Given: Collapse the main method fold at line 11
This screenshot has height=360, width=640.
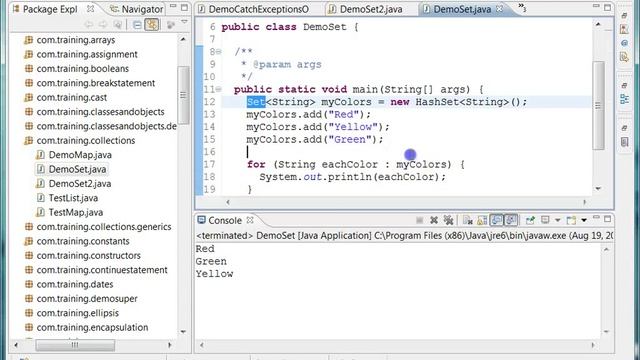Looking at the screenshot, I should [x=219, y=89].
